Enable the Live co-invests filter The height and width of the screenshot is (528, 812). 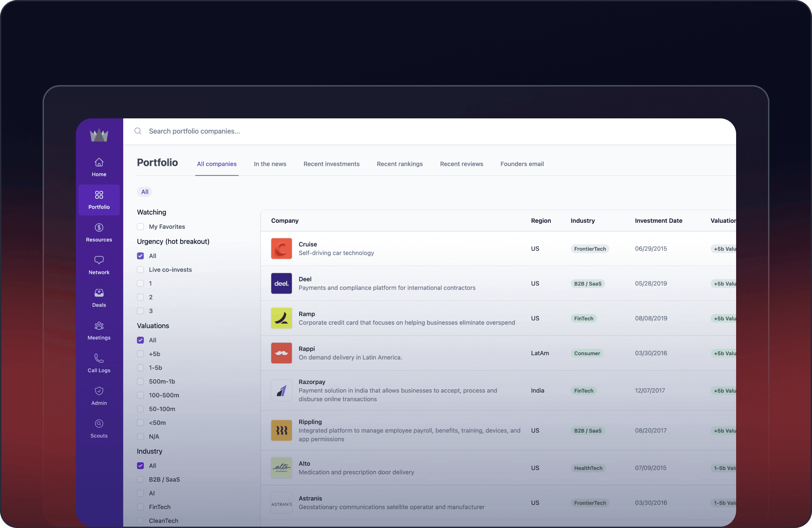pyautogui.click(x=140, y=269)
